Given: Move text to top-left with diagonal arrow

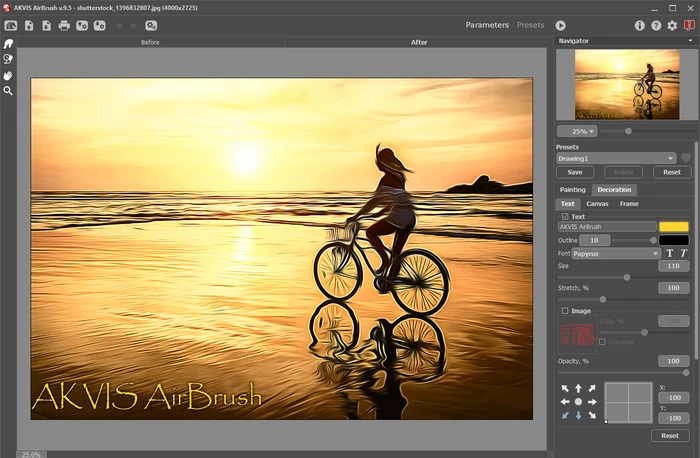Looking at the screenshot, I should 565,388.
